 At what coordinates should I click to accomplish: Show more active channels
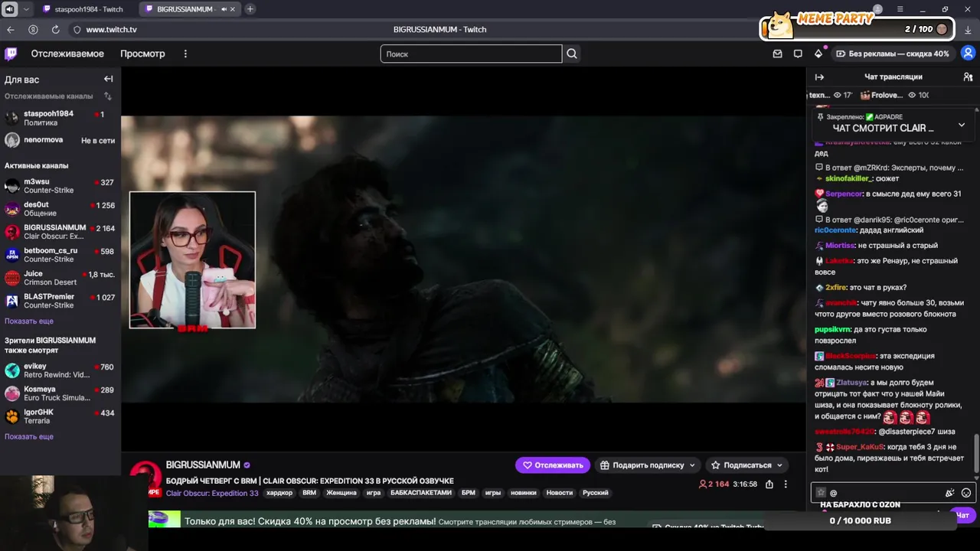tap(29, 321)
